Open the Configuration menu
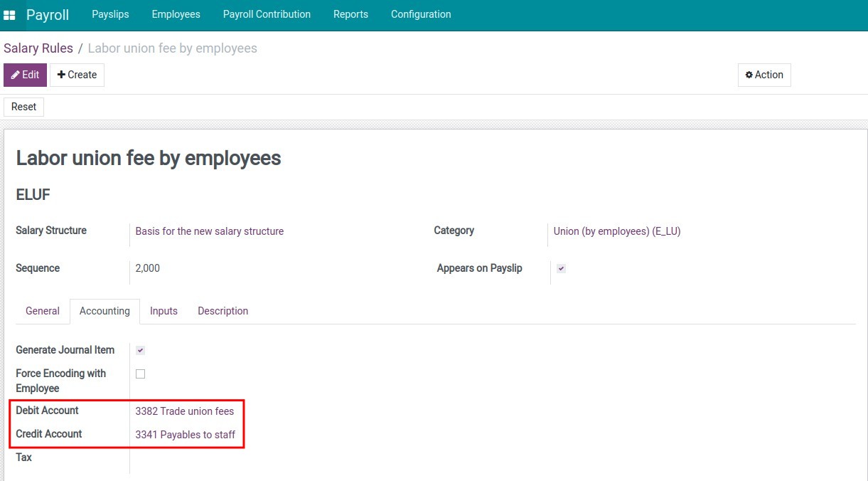The width and height of the screenshot is (868, 481). 420,14
